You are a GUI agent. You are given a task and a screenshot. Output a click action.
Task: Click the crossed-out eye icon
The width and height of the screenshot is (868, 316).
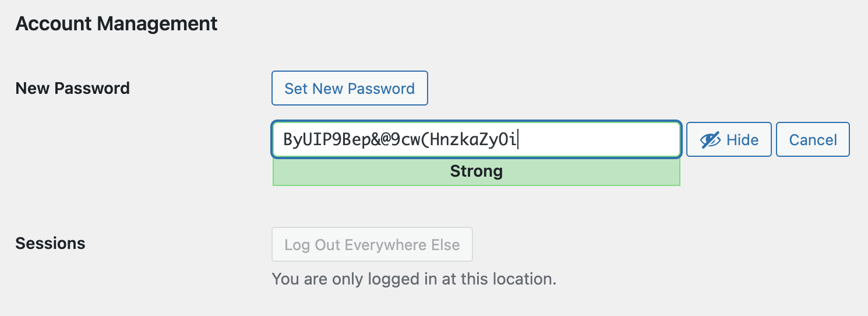710,140
